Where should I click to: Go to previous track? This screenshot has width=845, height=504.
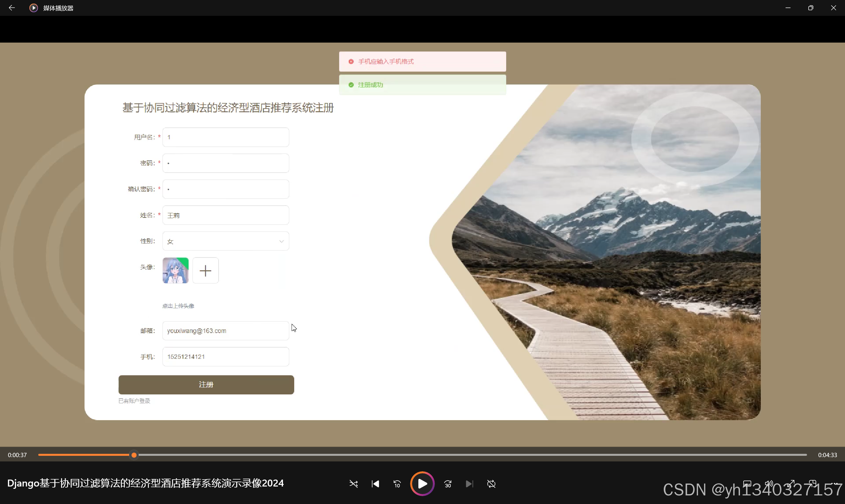[x=375, y=484]
